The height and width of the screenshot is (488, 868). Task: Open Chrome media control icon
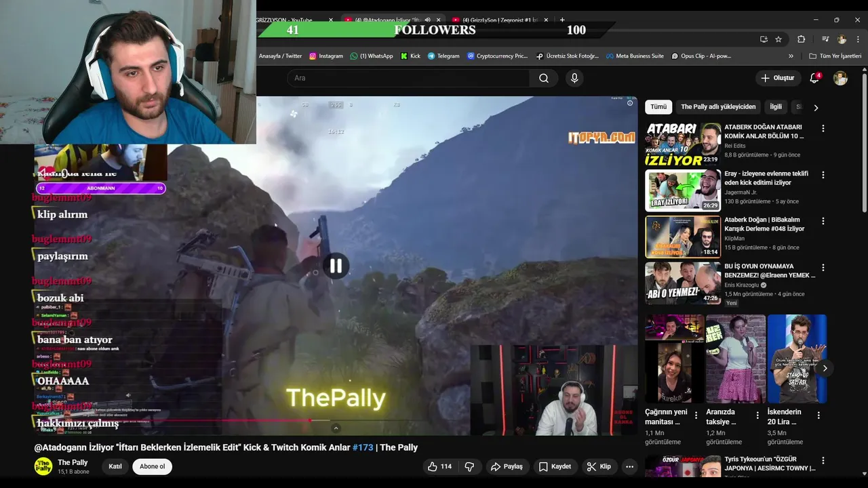825,39
